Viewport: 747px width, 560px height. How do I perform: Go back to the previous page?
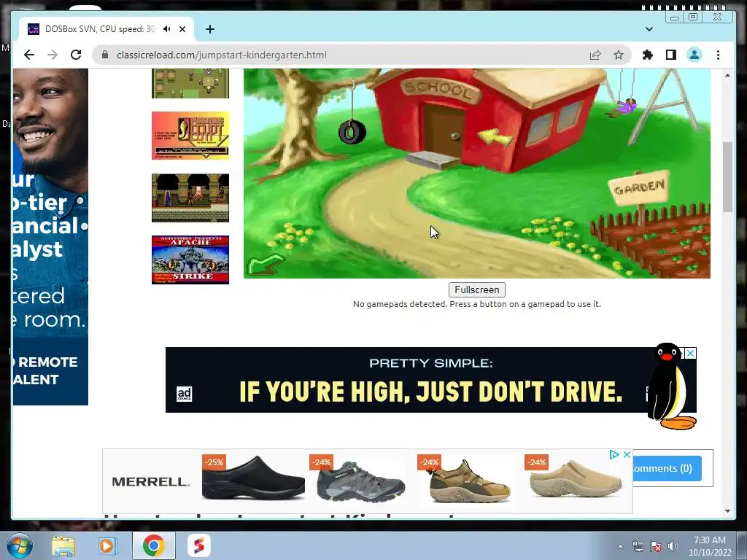pos(29,55)
